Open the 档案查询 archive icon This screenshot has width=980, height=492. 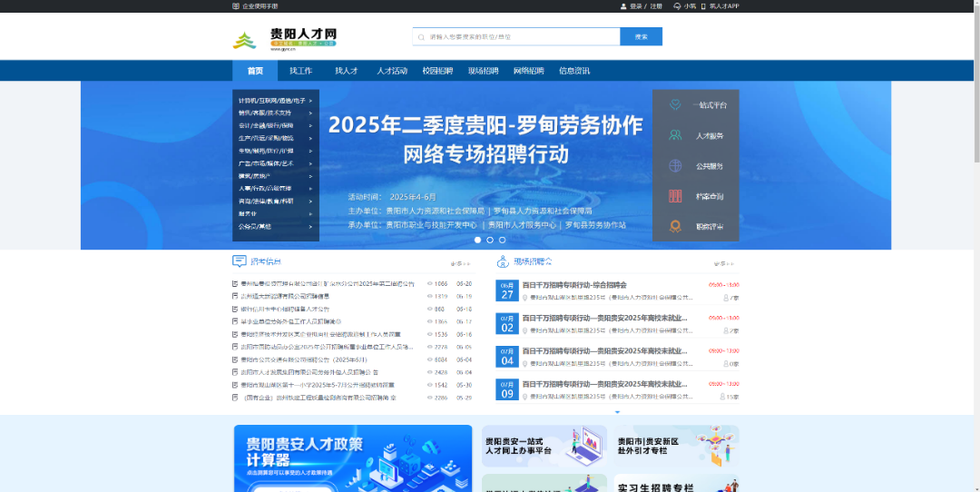coord(675,196)
